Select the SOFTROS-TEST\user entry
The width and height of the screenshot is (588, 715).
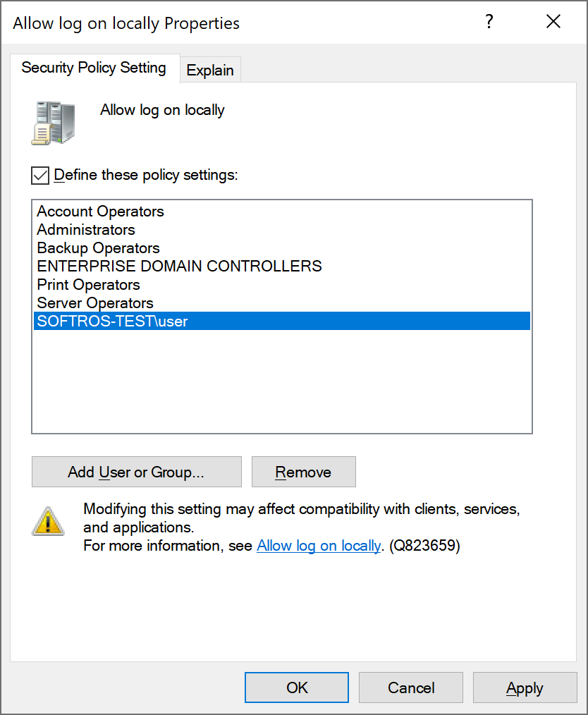point(282,321)
